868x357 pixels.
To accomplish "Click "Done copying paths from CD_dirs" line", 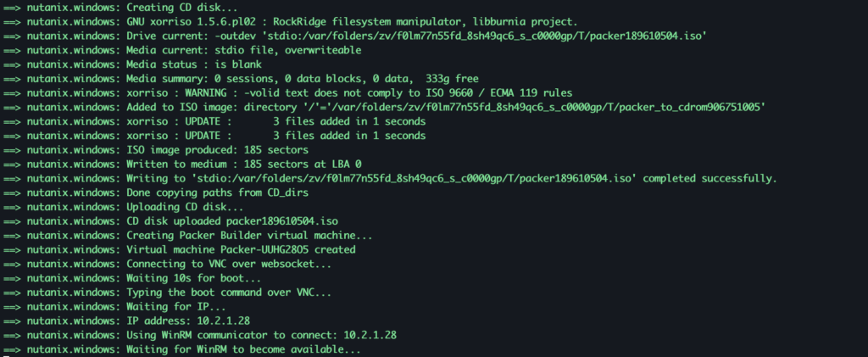I will coord(225,192).
